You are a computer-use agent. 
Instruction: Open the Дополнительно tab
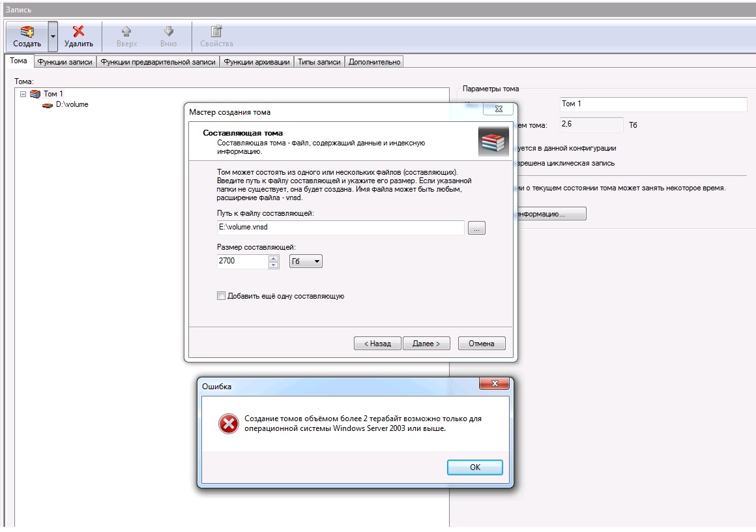coord(374,62)
